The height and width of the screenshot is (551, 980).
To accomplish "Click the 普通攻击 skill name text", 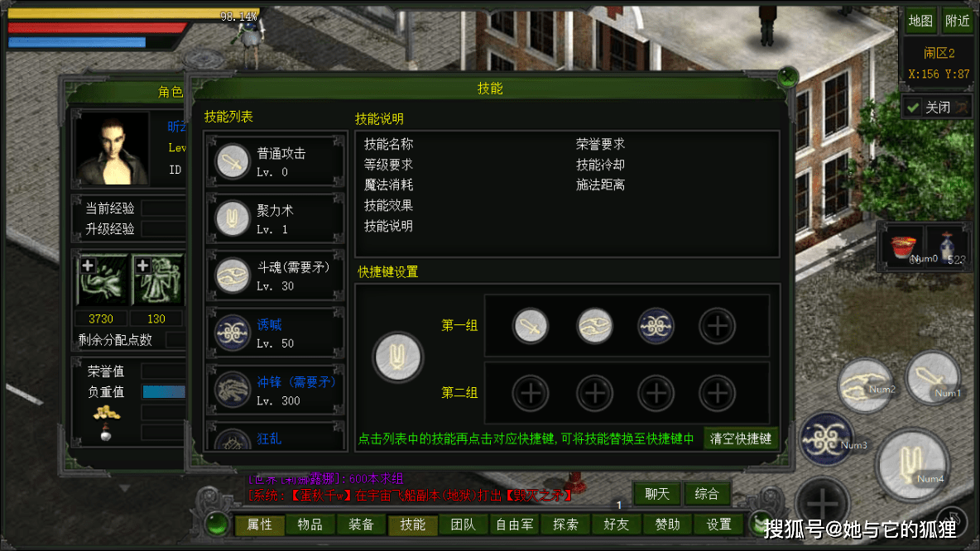I will pos(281,154).
